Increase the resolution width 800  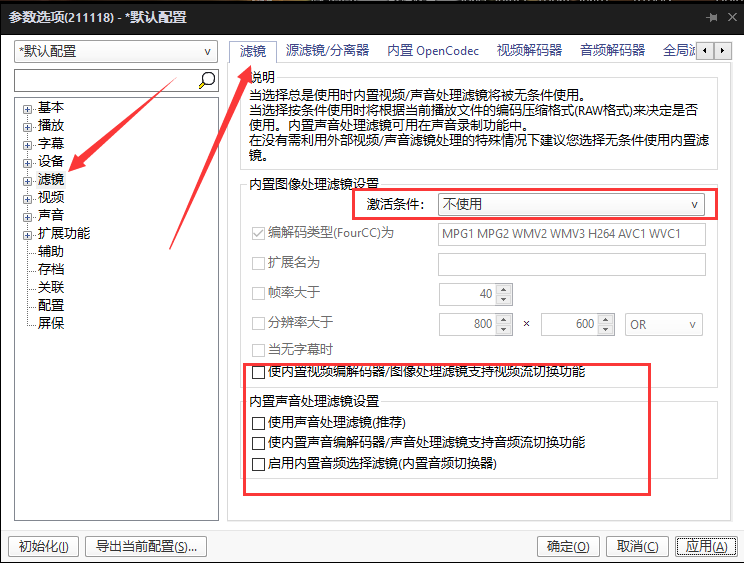[x=504, y=319]
